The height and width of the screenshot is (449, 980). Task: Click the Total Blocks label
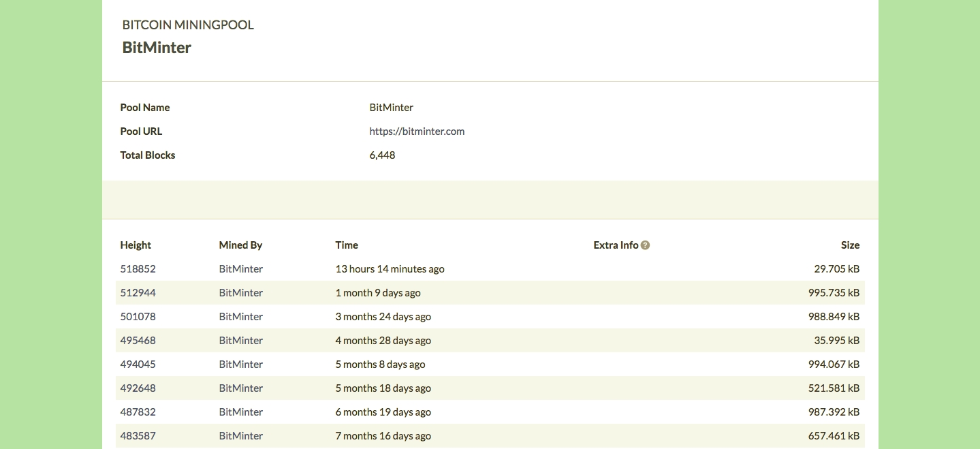pos(148,155)
